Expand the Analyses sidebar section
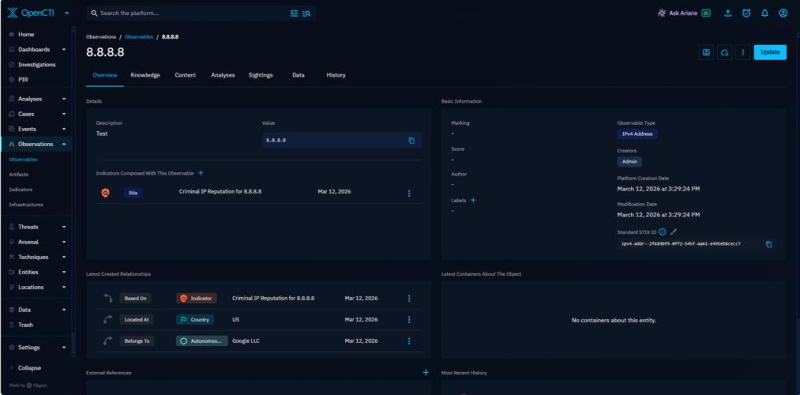800x395 pixels. coord(64,99)
